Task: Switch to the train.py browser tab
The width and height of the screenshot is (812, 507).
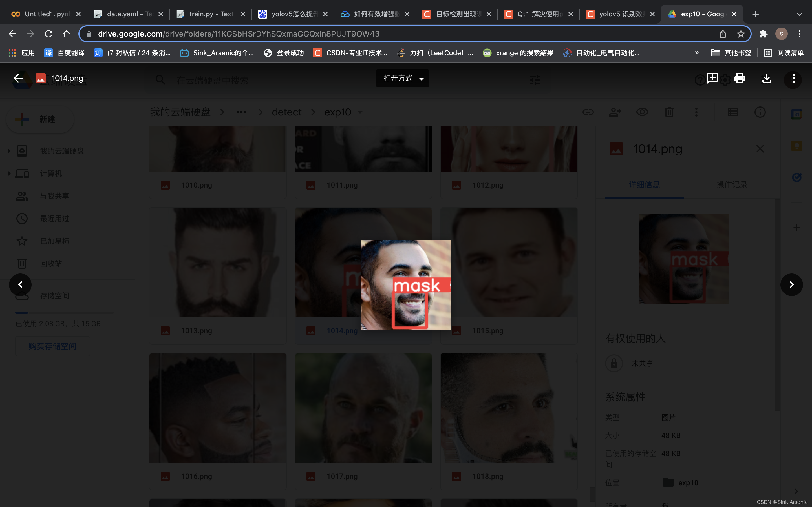Action: point(211,14)
